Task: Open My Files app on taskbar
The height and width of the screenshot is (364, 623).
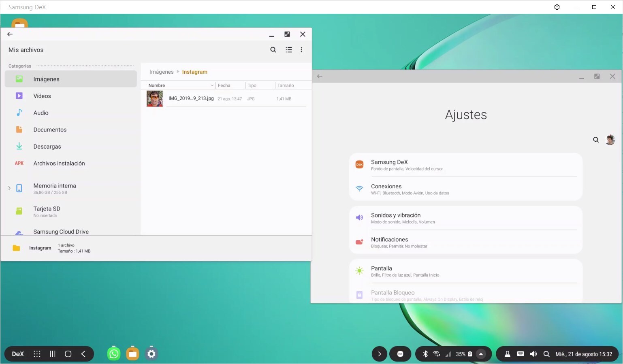Action: [x=132, y=354]
